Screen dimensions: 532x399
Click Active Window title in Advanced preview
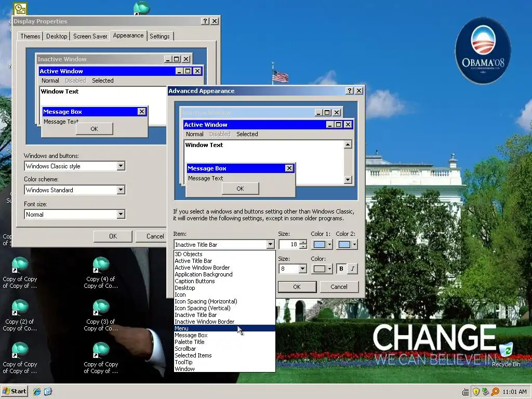(206, 125)
